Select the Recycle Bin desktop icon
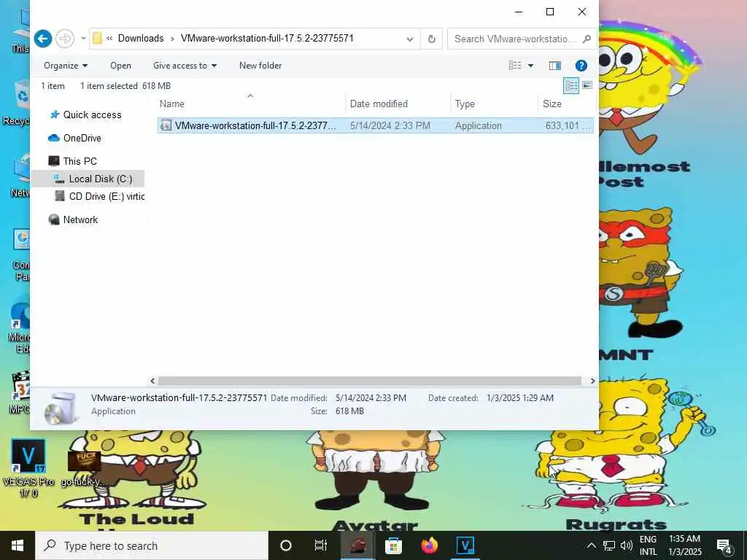Screen dimensions: 747x560 click(x=17, y=104)
